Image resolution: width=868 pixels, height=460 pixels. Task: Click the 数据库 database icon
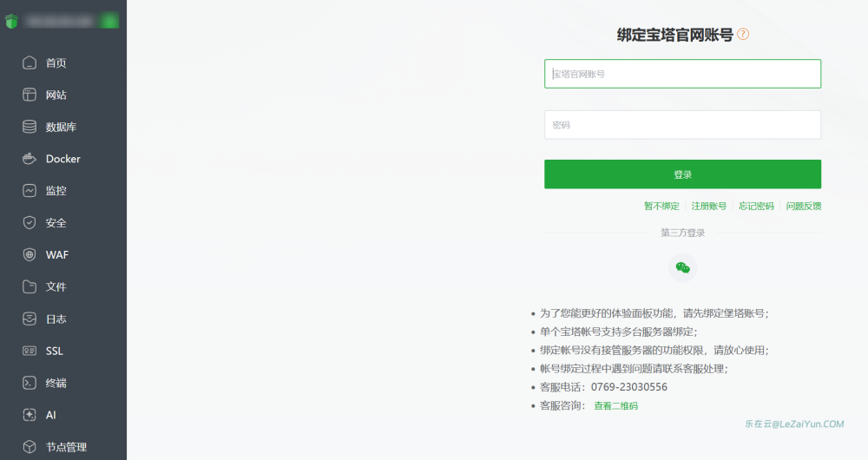pyautogui.click(x=30, y=127)
